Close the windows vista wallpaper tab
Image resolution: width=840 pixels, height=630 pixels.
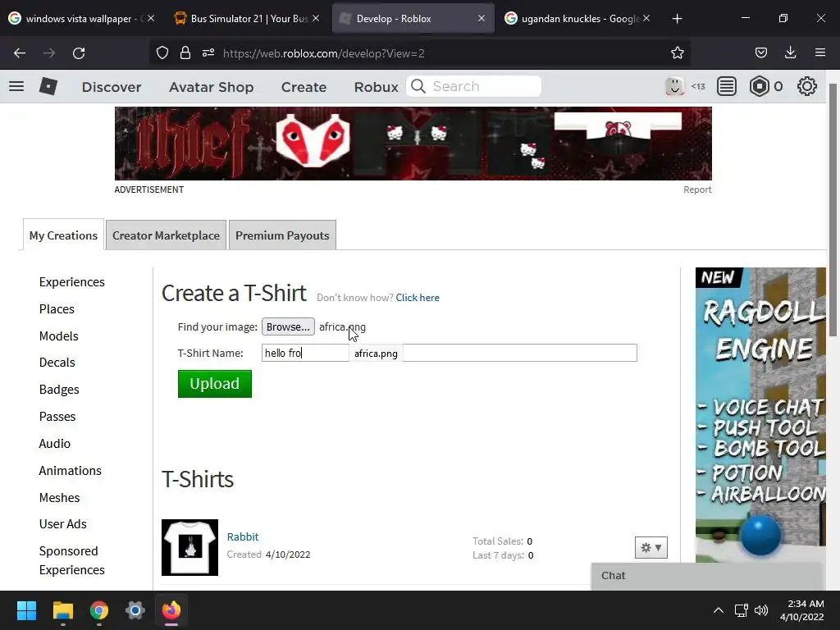point(151,18)
